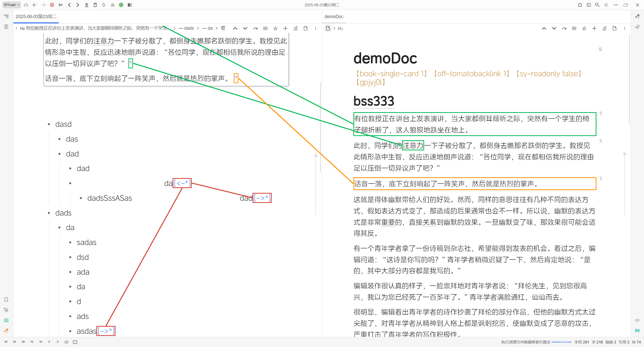Open the file tree sidebar panel
Screen dimensions: 644x347
click(x=6, y=16)
